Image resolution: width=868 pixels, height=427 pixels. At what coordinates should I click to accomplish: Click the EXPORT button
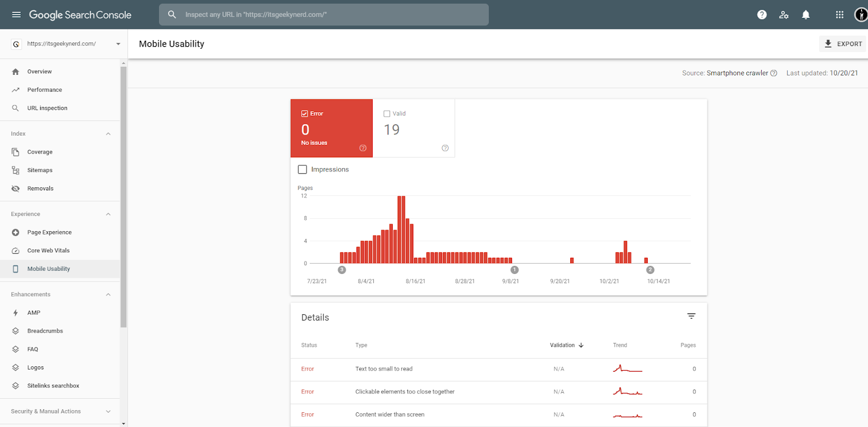843,44
